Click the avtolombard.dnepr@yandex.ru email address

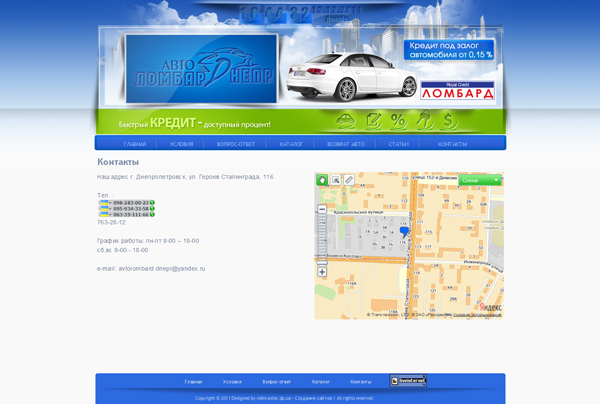tap(162, 269)
